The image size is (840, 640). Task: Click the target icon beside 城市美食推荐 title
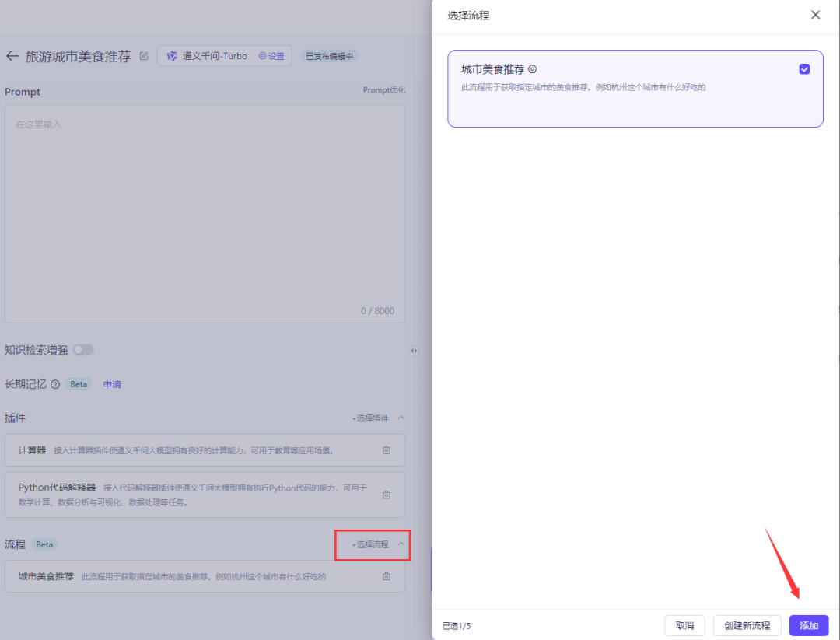(x=533, y=69)
